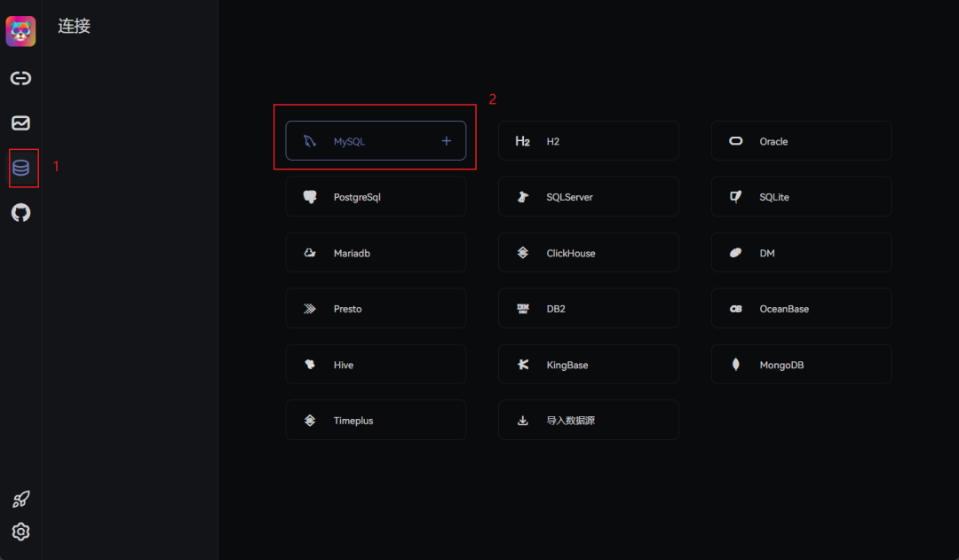Choose MySQL database connection
959x560 pixels.
(376, 140)
